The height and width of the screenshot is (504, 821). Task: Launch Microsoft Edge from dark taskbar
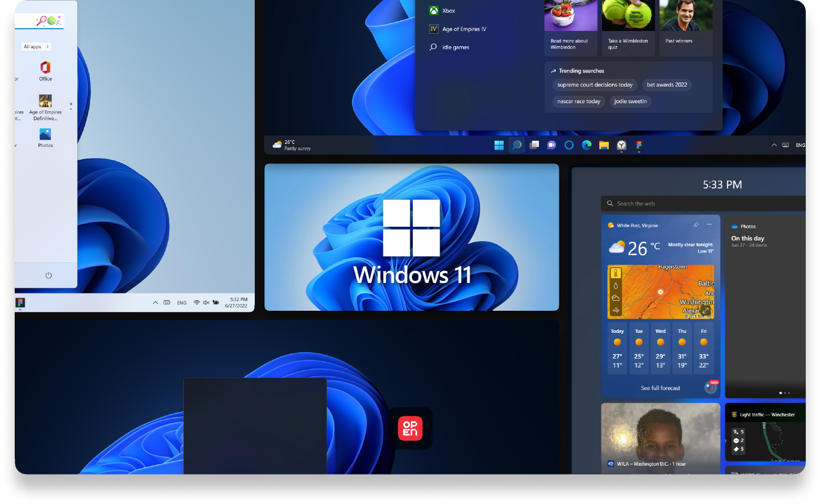tap(587, 145)
